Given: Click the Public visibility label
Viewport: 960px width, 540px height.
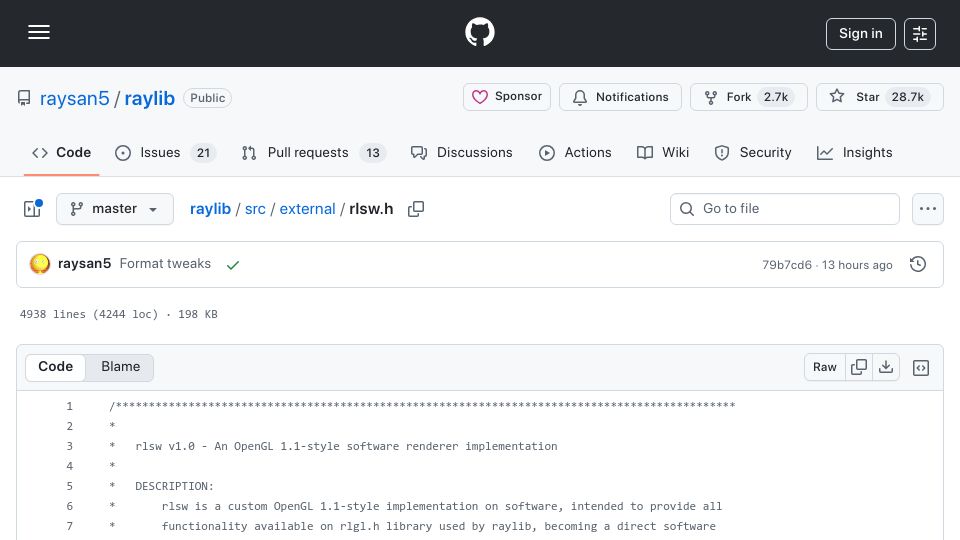Looking at the screenshot, I should [x=208, y=98].
